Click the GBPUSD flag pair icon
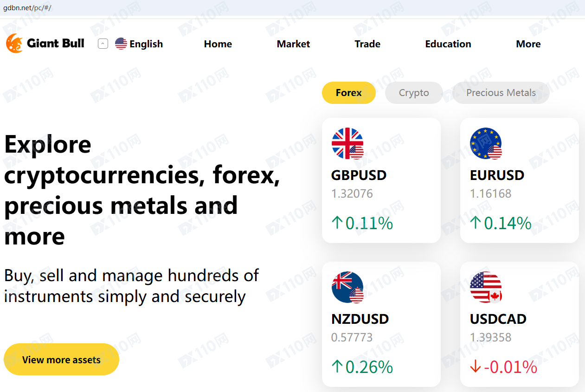 click(x=347, y=143)
